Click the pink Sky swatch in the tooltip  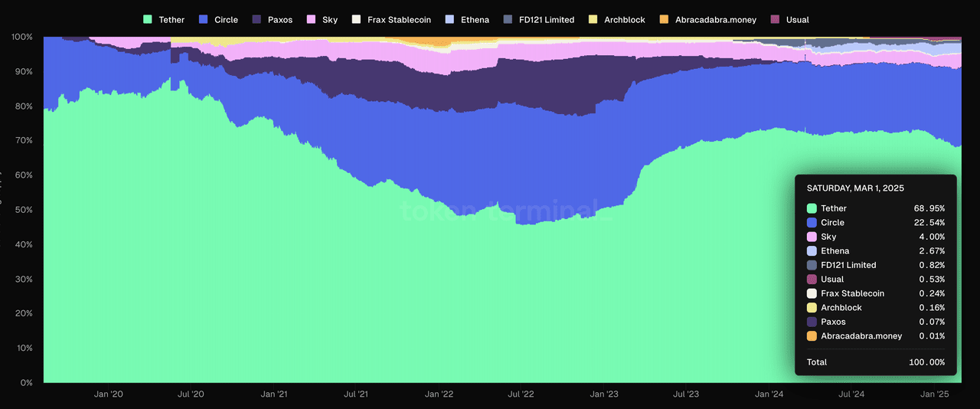click(812, 237)
